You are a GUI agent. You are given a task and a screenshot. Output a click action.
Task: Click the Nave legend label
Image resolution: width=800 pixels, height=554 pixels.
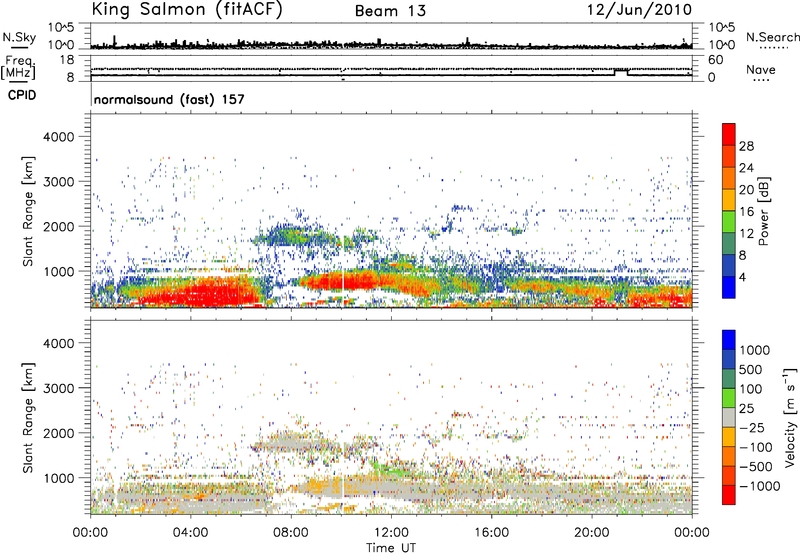(761, 69)
